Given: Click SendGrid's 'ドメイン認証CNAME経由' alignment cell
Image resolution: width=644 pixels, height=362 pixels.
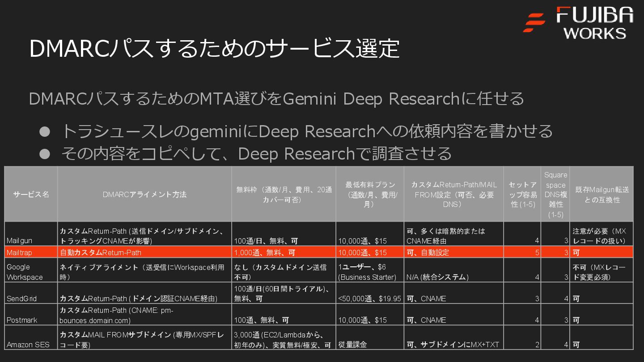Looking at the screenshot, I should click(x=144, y=293).
